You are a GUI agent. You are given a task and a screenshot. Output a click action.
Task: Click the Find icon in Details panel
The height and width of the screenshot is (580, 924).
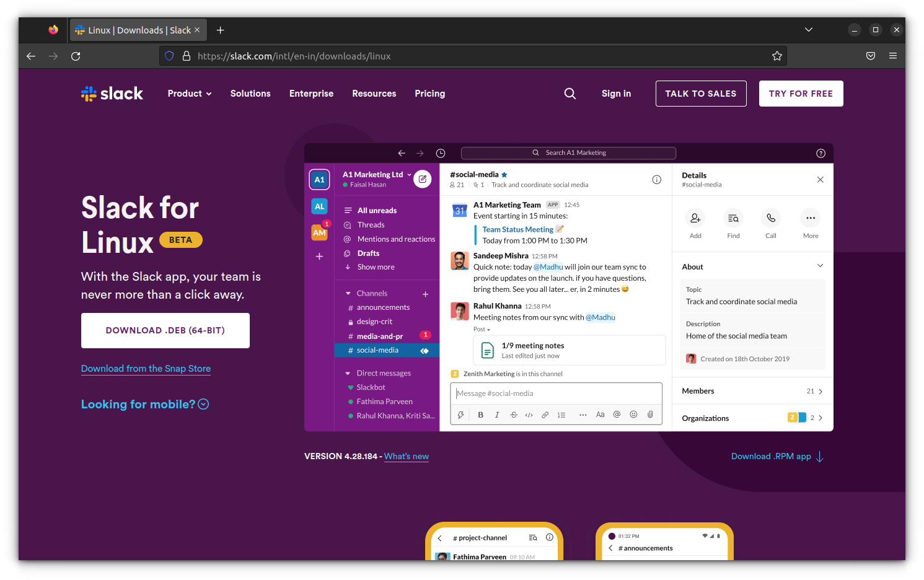(x=733, y=218)
